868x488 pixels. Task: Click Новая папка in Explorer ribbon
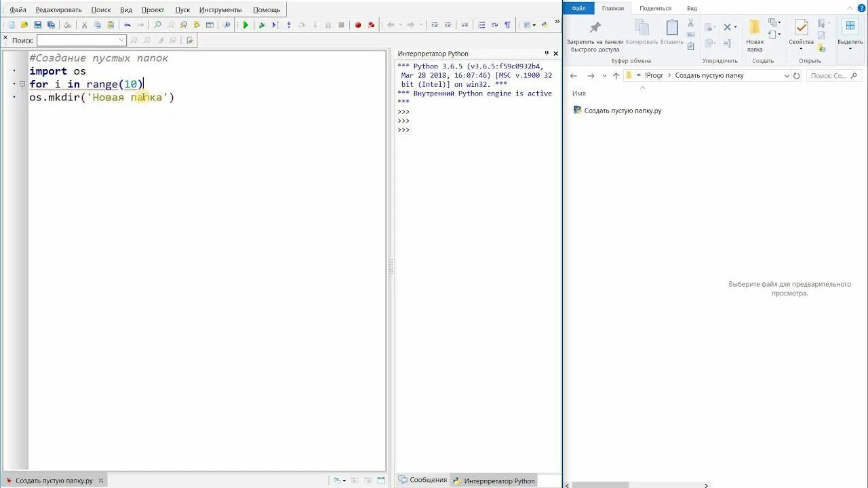pos(755,37)
